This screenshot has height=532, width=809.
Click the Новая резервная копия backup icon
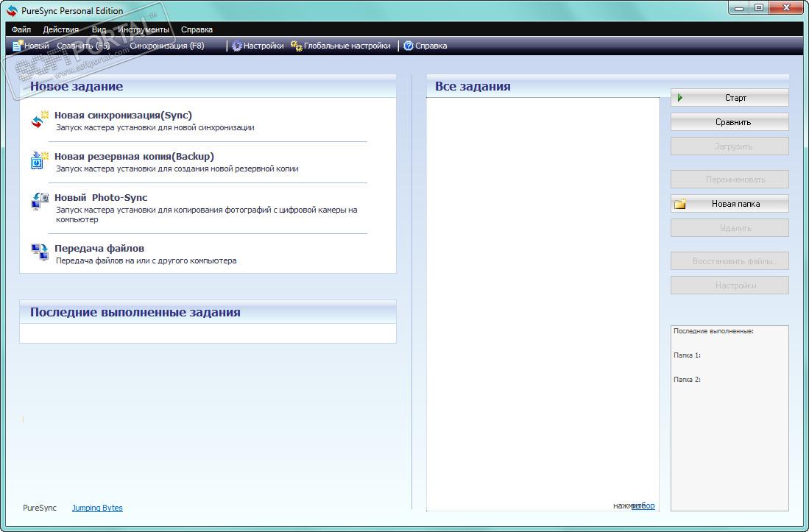coord(39,161)
